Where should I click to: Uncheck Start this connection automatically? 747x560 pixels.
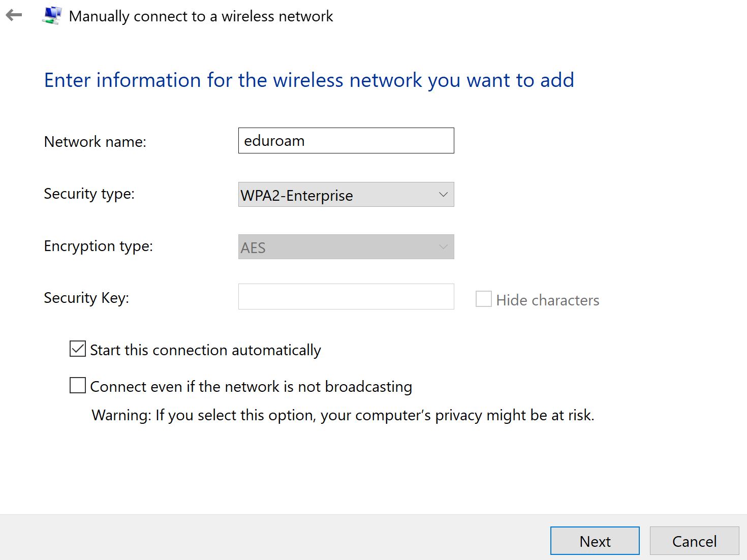(77, 349)
